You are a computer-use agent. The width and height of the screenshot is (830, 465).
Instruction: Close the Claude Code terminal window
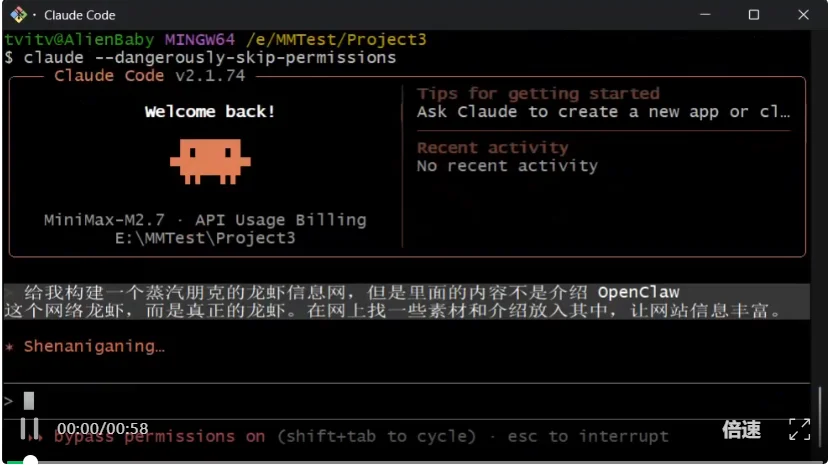point(803,15)
